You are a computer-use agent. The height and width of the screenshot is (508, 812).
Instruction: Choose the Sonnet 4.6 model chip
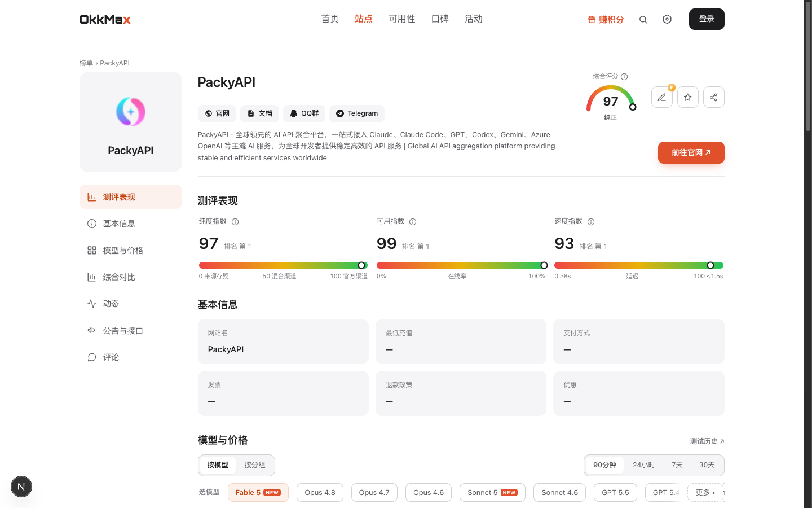pyautogui.click(x=560, y=492)
